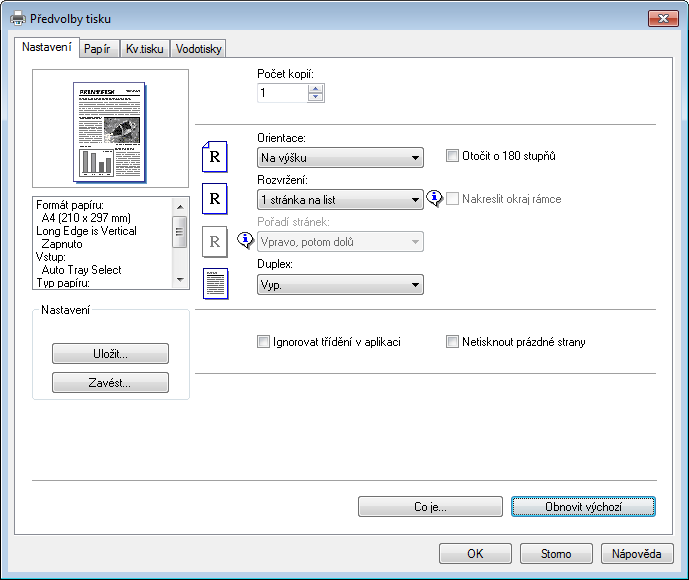Close the Předvolby tisku dialog
This screenshot has height=580, width=689.
pyautogui.click(x=663, y=18)
